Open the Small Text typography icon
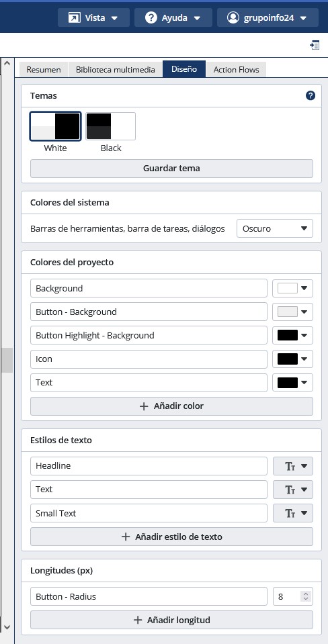 point(293,513)
